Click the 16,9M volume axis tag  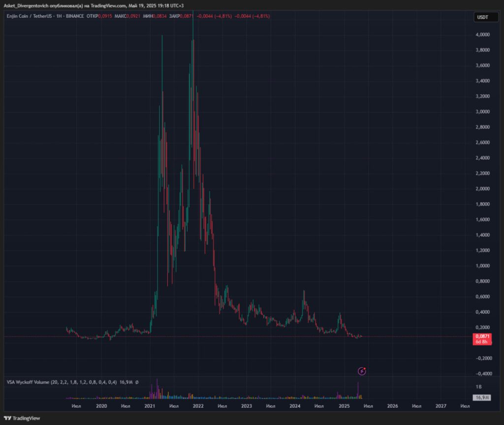[481, 397]
